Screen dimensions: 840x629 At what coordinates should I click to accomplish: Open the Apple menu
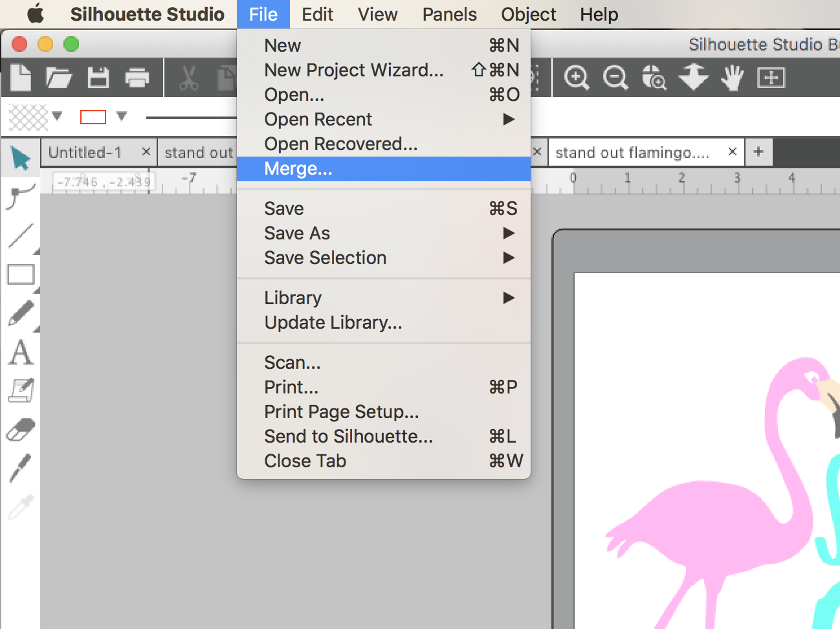click(36, 14)
